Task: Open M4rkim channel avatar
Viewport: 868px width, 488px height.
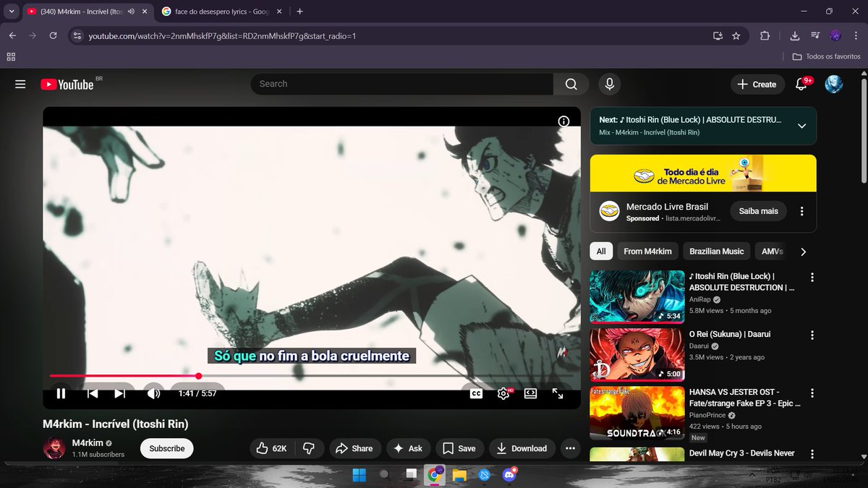Action: coord(54,448)
